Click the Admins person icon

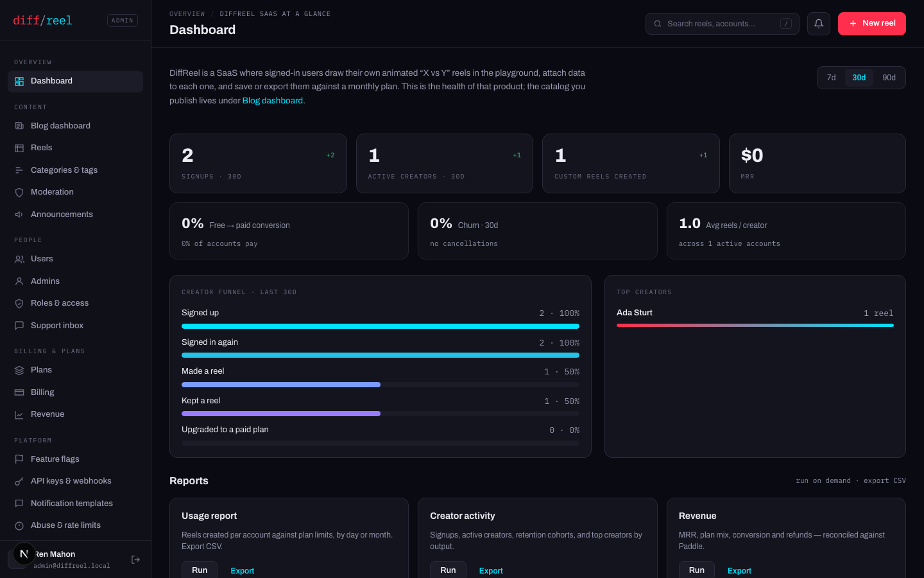point(19,281)
